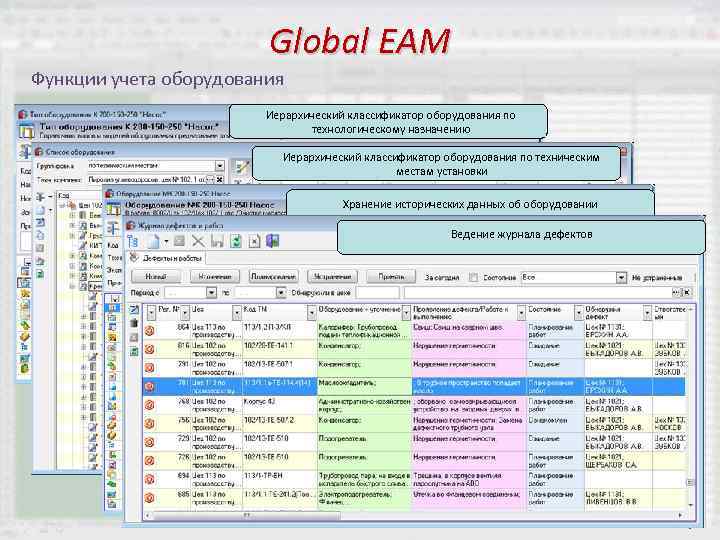720x540 pixels.
Task: Click the 113/1-ТР-ВН code cell
Action: point(280,479)
